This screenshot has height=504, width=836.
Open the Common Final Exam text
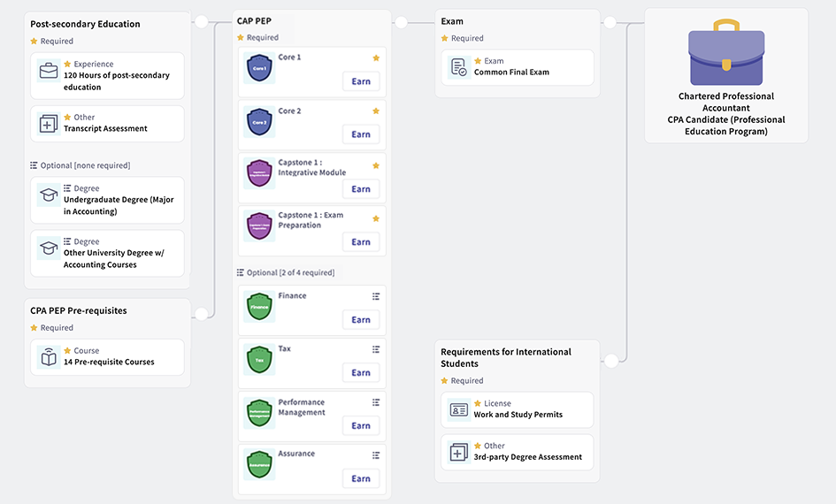511,72
